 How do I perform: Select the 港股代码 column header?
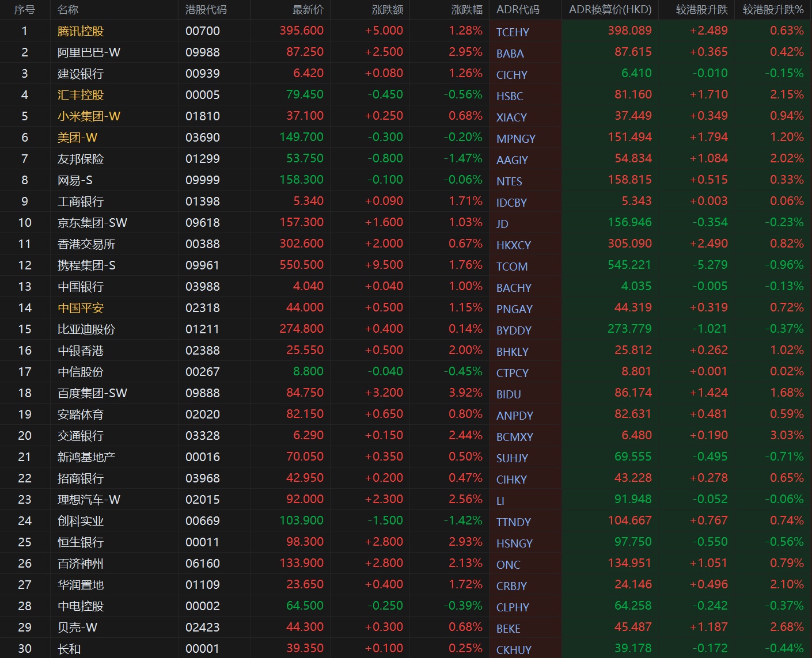click(x=206, y=10)
